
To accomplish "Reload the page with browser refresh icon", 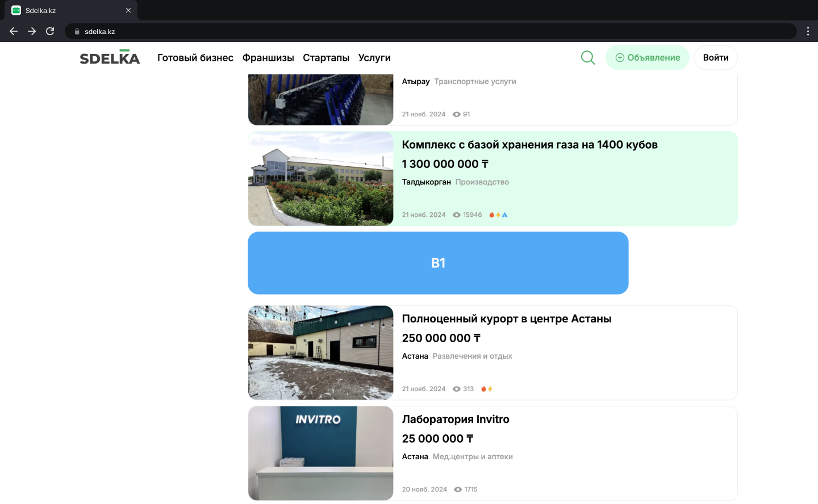I will 50,31.
